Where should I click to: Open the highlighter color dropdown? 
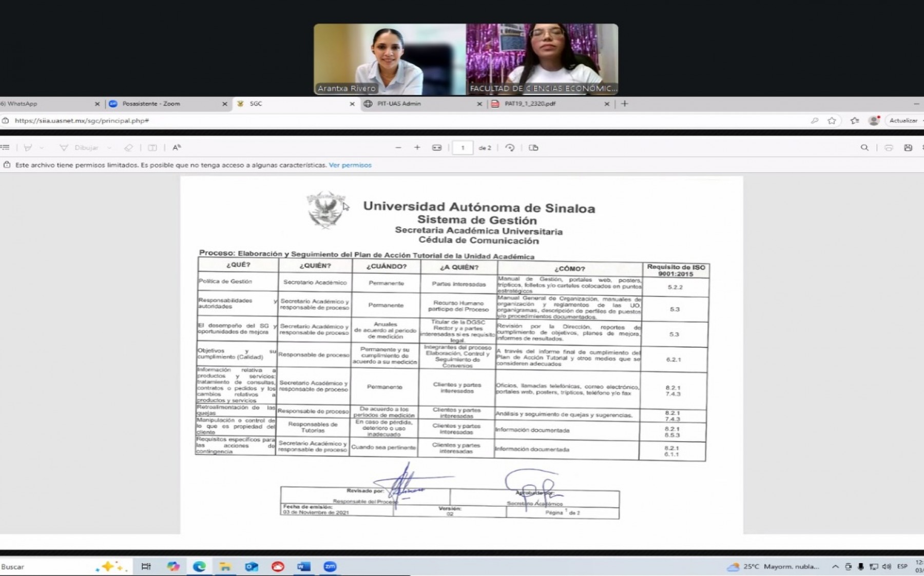(42, 148)
